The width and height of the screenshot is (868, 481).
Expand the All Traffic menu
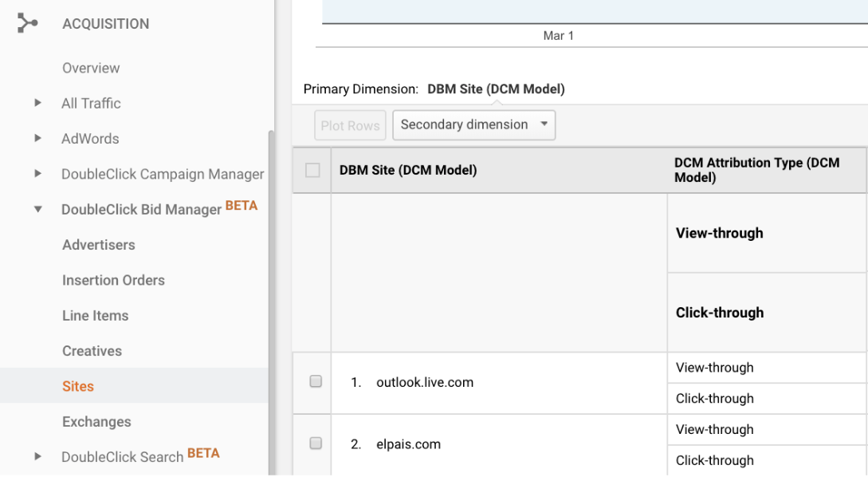pos(37,103)
